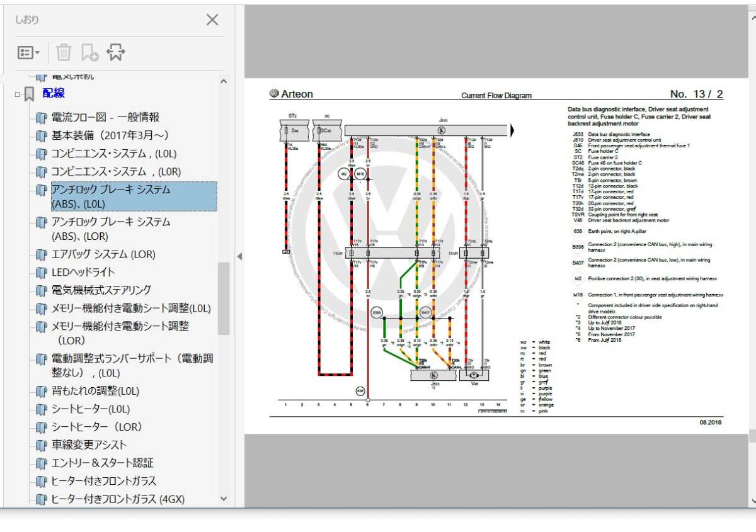This screenshot has width=756, height=532.
Task: Click bookmark icon beside 背もたれの調整
Action: click(42, 391)
